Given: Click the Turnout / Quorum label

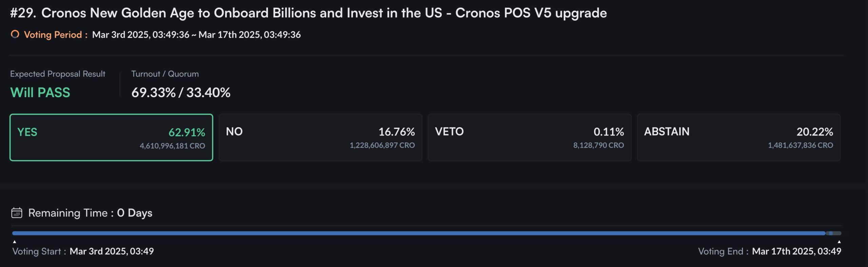Looking at the screenshot, I should coord(165,74).
